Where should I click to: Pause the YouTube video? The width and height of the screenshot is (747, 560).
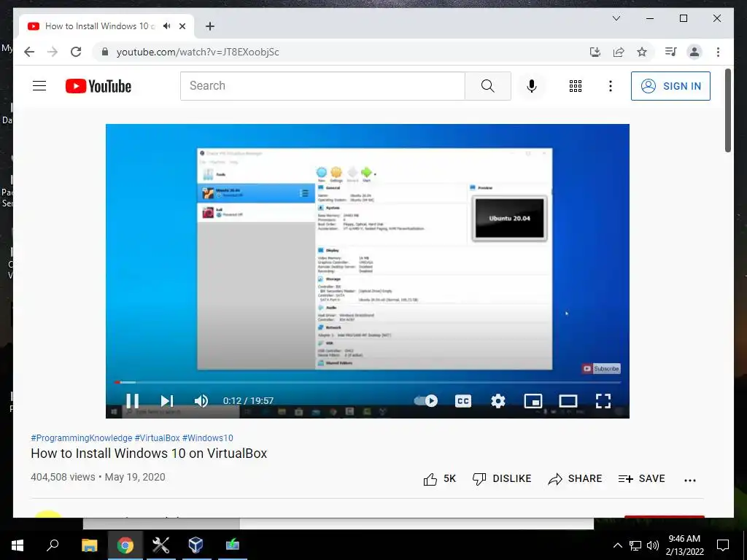tap(133, 401)
